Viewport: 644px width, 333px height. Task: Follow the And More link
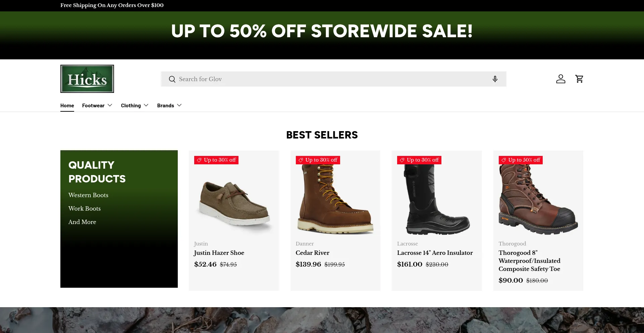[x=82, y=222]
